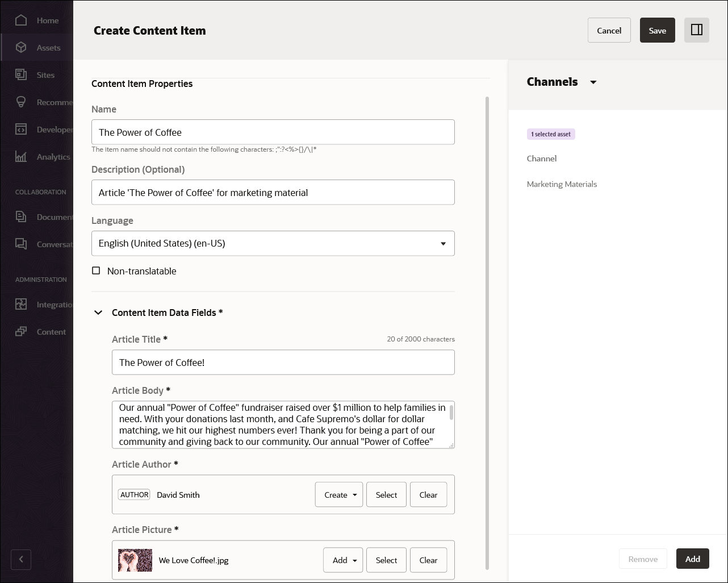Toggle the side panel layout button
Image resolution: width=728 pixels, height=583 pixels.
point(697,30)
